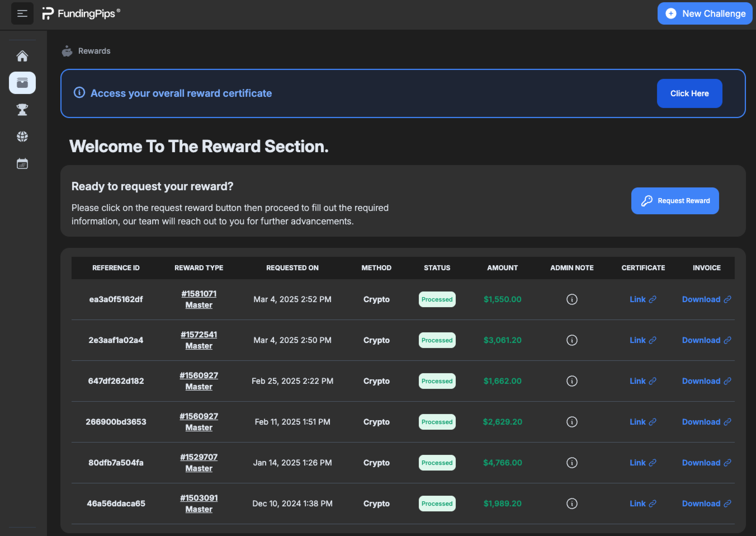The image size is (756, 536).
Task: Click the REFERENCE ID column header
Action: click(x=116, y=268)
